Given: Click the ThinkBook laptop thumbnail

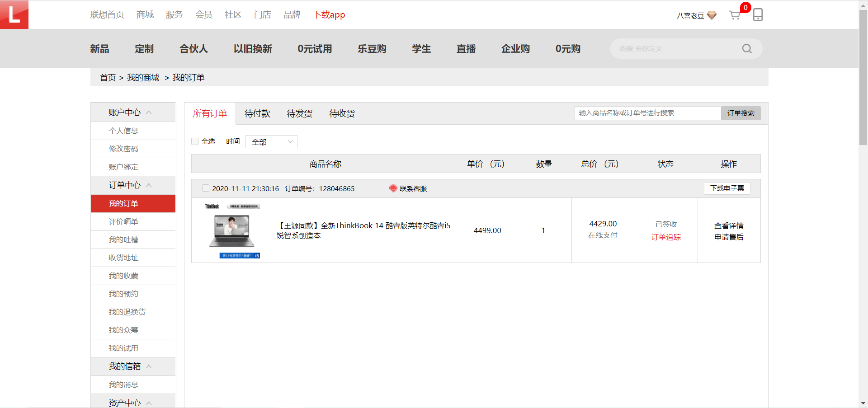Looking at the screenshot, I should pos(232,231).
